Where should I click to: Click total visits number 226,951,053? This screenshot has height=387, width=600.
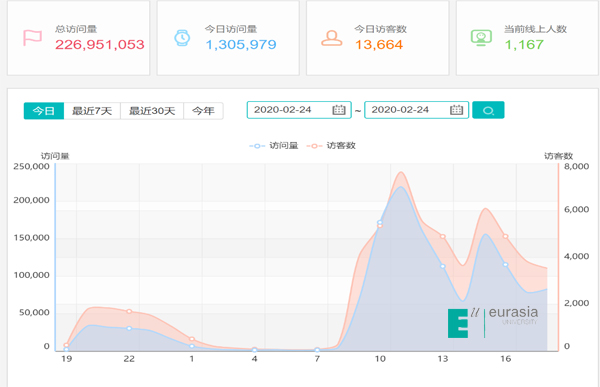100,45
